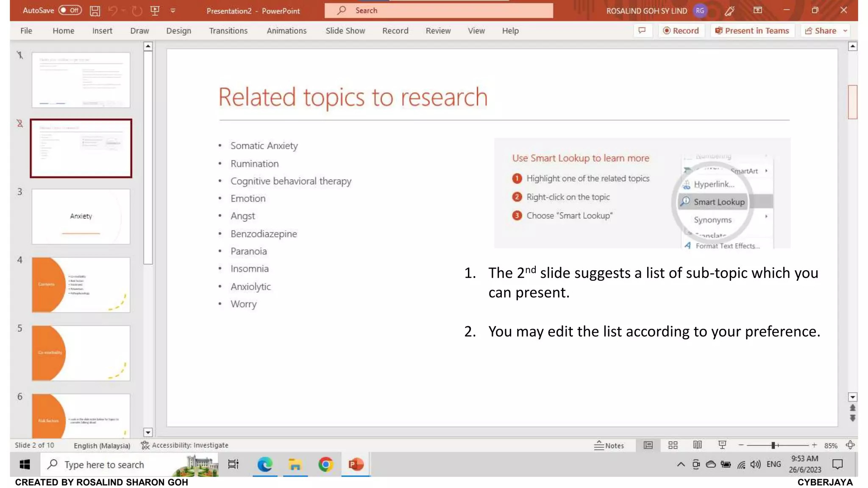The height and width of the screenshot is (488, 868).
Task: Open the Review tab
Action: point(438,30)
